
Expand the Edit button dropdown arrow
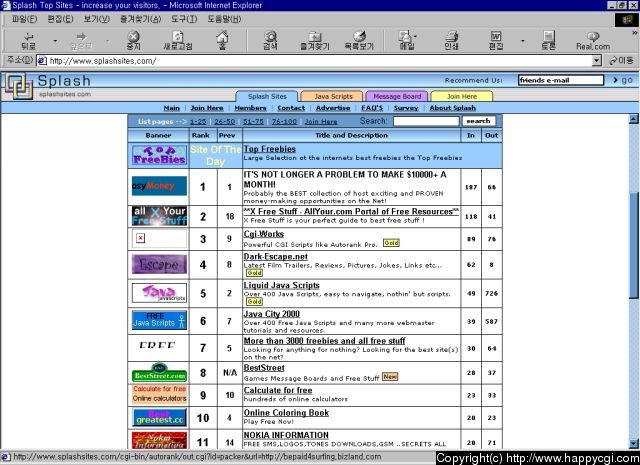522,41
